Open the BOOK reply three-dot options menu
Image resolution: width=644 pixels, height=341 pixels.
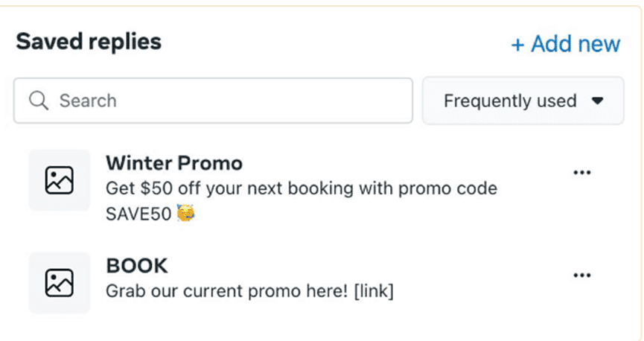(x=582, y=275)
